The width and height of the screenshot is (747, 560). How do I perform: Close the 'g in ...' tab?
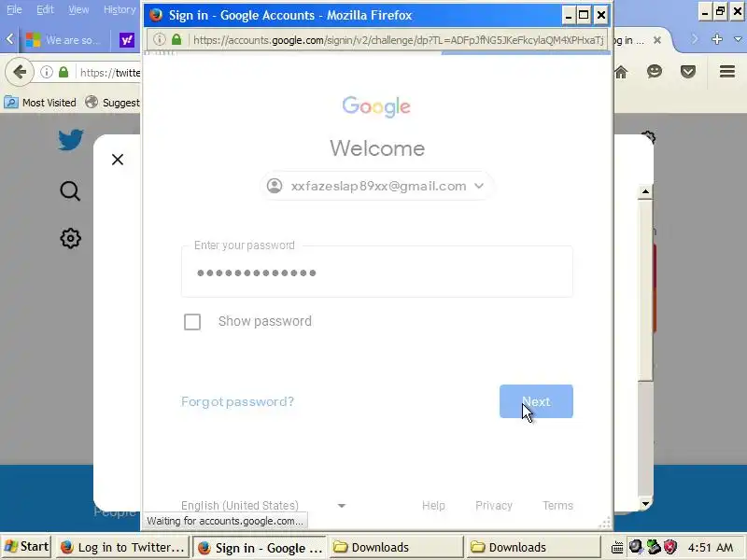tap(657, 40)
